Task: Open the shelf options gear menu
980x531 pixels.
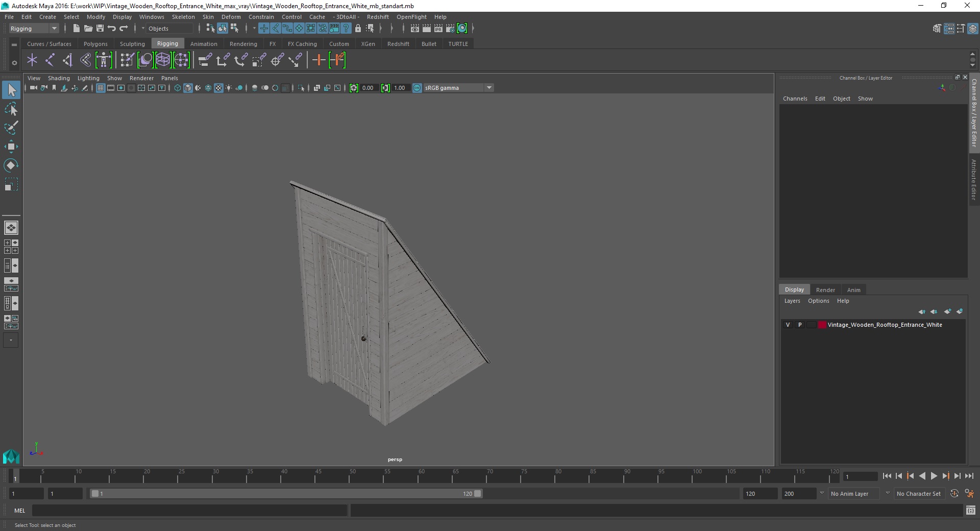Action: coord(14,63)
